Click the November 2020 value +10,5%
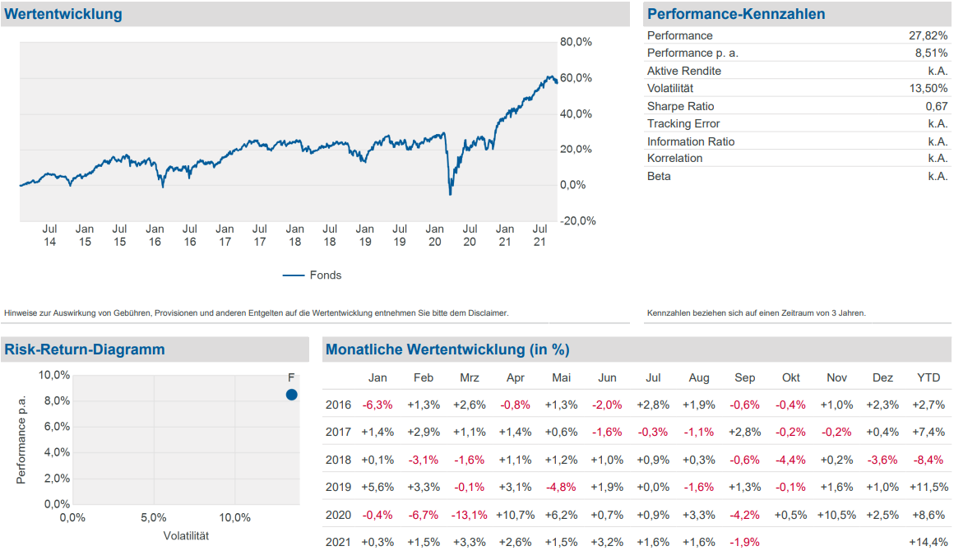The image size is (954, 560). click(836, 515)
